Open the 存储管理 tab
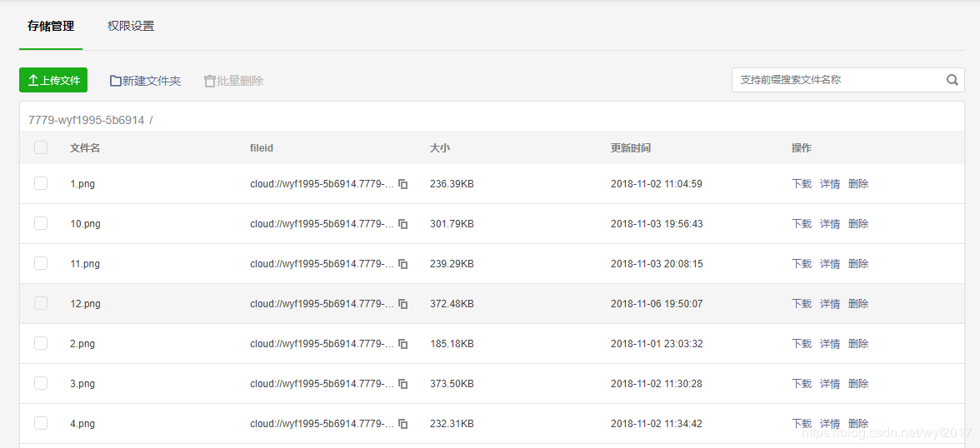This screenshot has height=448, width=980. pos(51,26)
